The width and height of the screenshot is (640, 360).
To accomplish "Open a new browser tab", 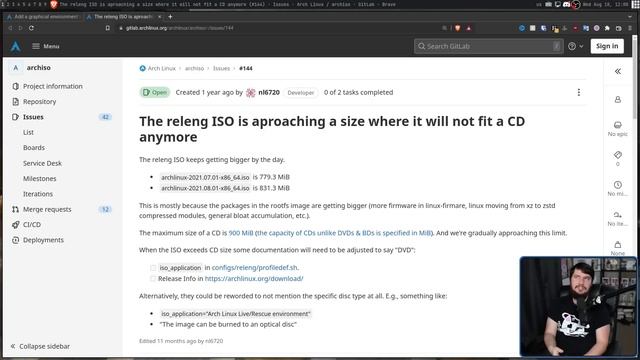I will [170, 17].
